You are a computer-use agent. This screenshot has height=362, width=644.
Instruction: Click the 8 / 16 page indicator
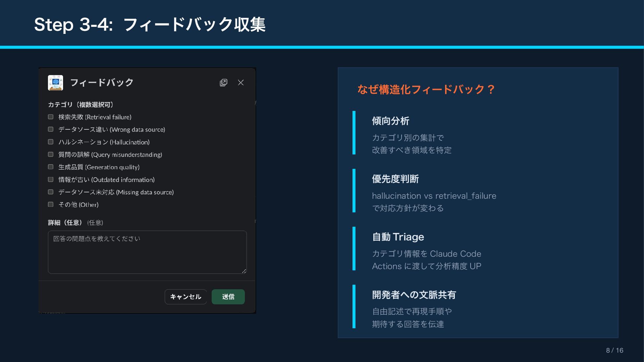614,350
